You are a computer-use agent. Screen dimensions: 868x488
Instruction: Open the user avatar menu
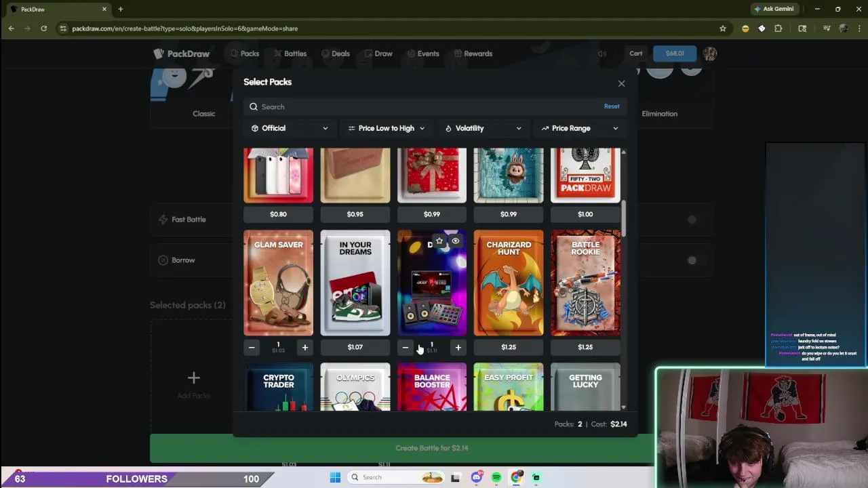(x=709, y=54)
